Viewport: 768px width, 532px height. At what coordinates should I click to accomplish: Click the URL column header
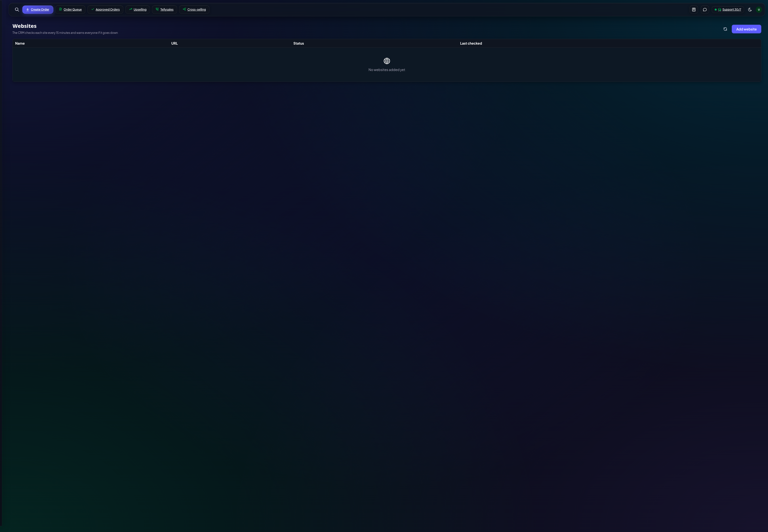pyautogui.click(x=174, y=43)
